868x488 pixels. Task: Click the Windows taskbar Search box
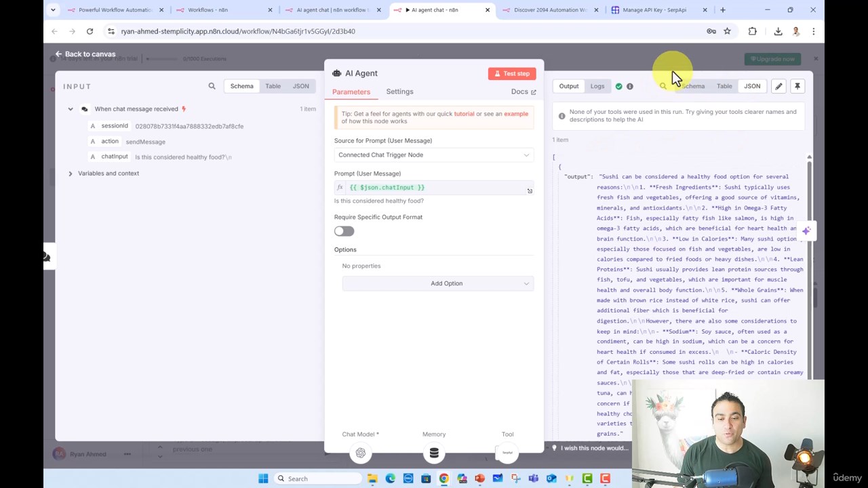coord(319,479)
